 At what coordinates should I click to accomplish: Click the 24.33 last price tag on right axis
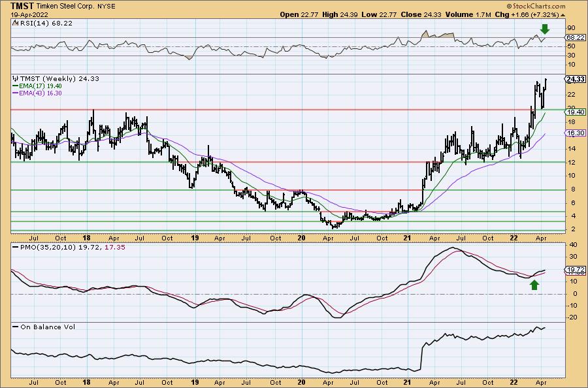[x=575, y=79]
